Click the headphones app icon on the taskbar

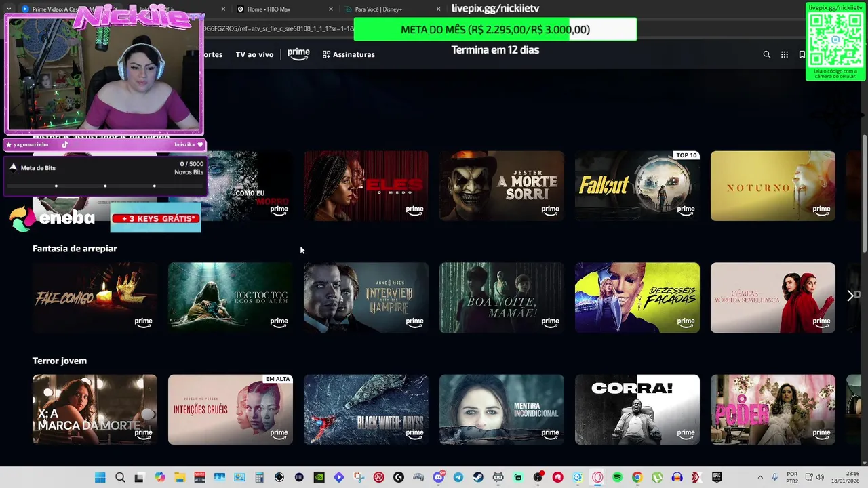(x=676, y=477)
